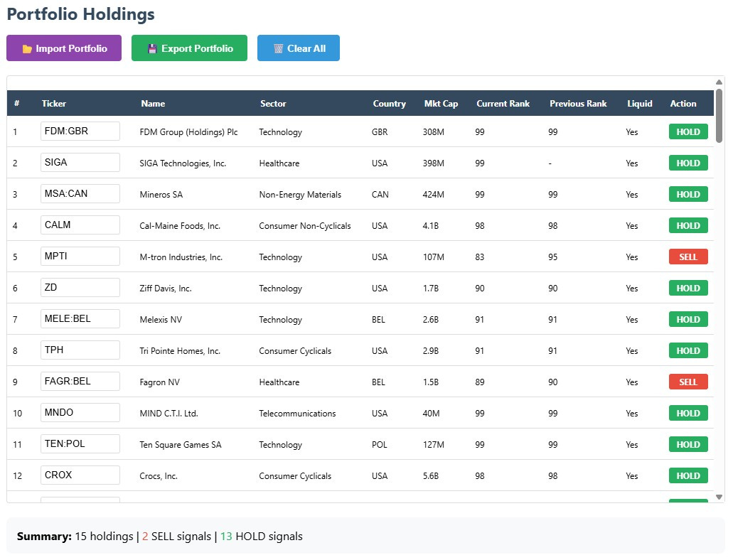Click the Name column header
The height and width of the screenshot is (560, 733).
click(x=153, y=104)
